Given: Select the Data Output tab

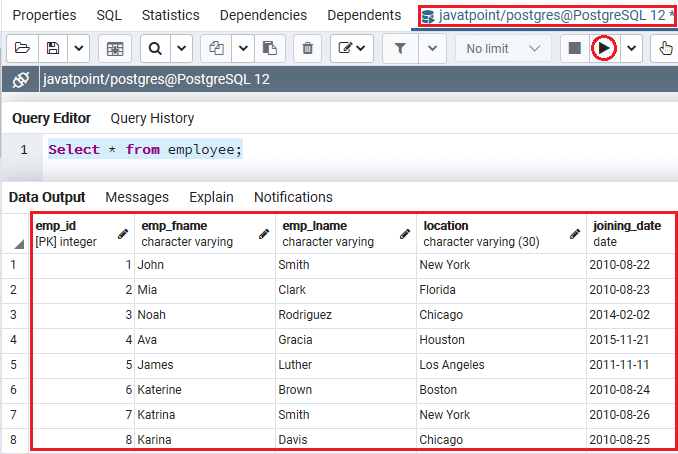Looking at the screenshot, I should [47, 197].
